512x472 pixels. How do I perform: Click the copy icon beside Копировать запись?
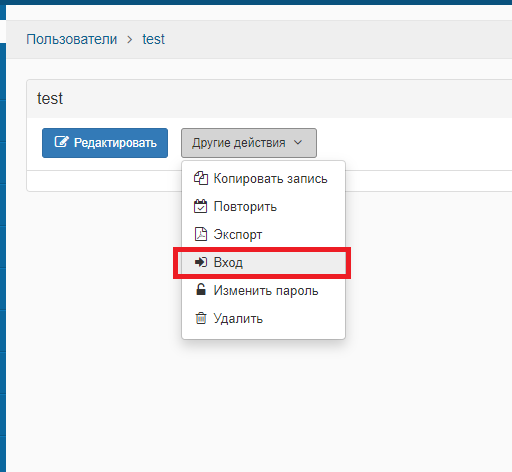(201, 178)
